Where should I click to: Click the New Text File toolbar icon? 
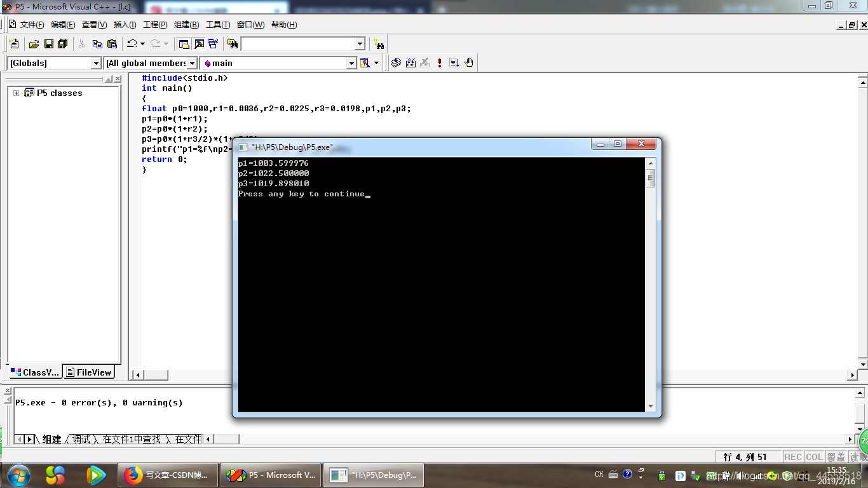click(x=15, y=44)
